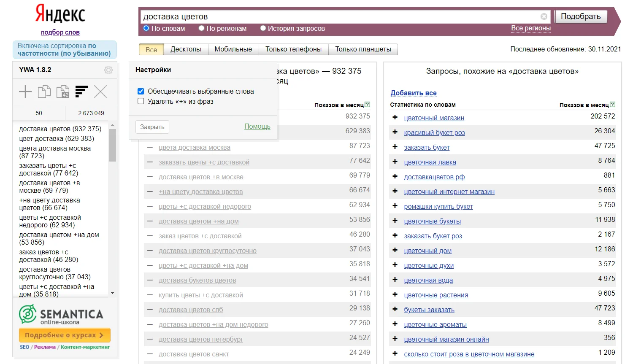Viewport: 633px width, 364px height.
Task: Select the 'История запросов' radio button
Action: coord(263,28)
